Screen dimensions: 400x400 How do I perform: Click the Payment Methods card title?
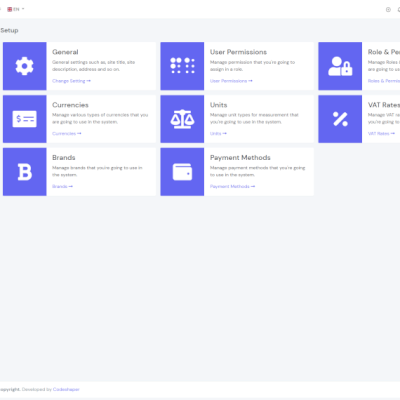click(240, 158)
